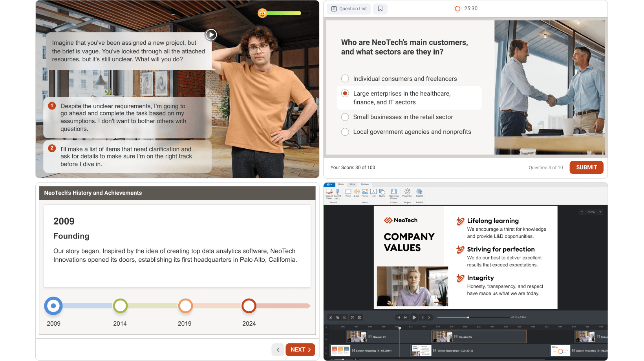Click the Publish icon
The width and height of the screenshot is (644, 361).
coord(419,191)
